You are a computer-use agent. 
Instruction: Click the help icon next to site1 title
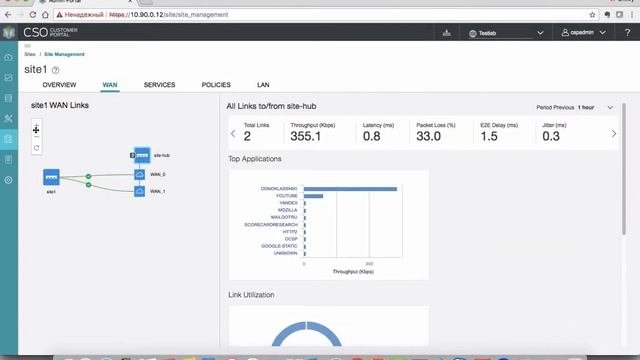[56, 70]
